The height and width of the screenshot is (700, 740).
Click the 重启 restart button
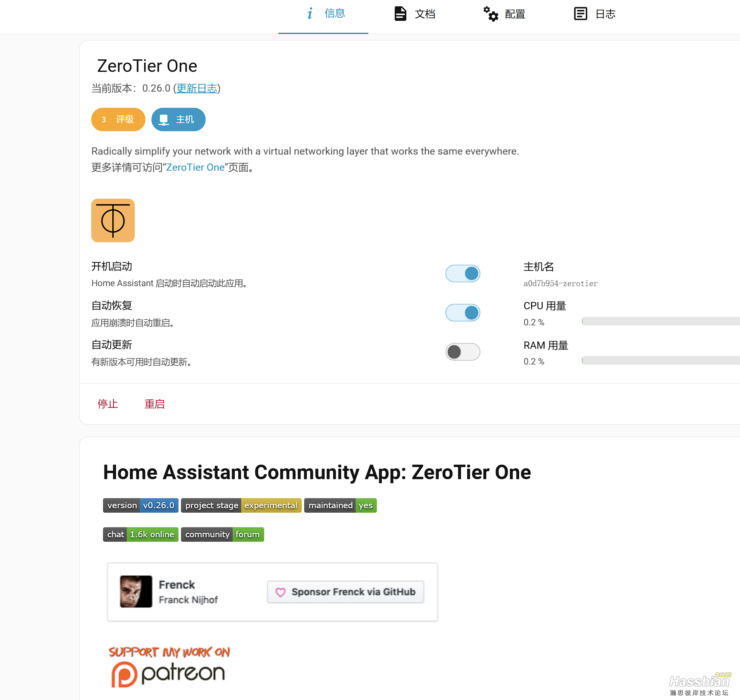155,404
